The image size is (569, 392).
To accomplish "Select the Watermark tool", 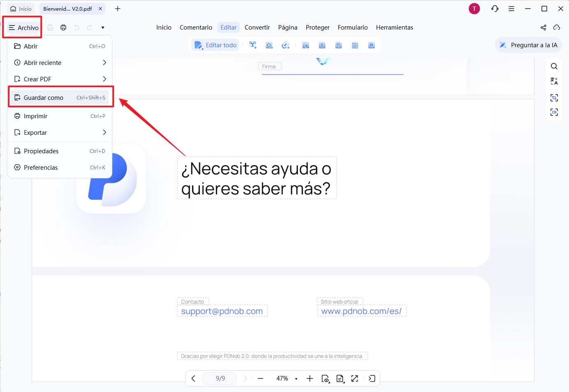I will tap(322, 45).
